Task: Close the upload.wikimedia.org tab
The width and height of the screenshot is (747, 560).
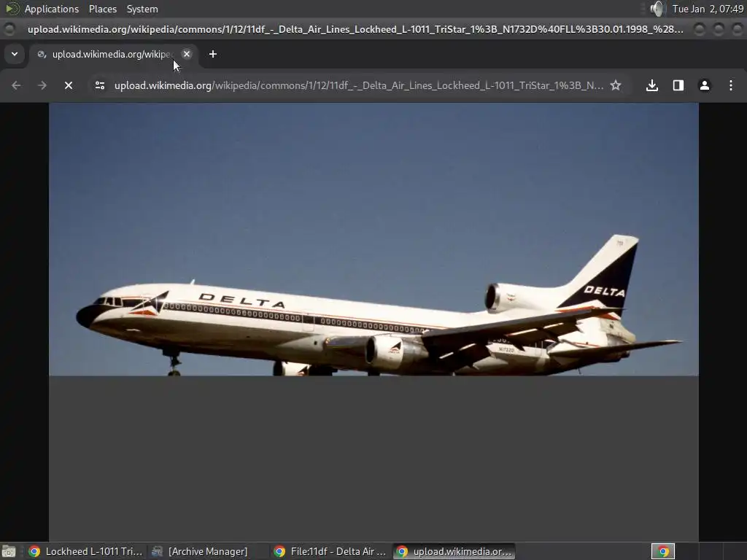Action: [x=187, y=54]
